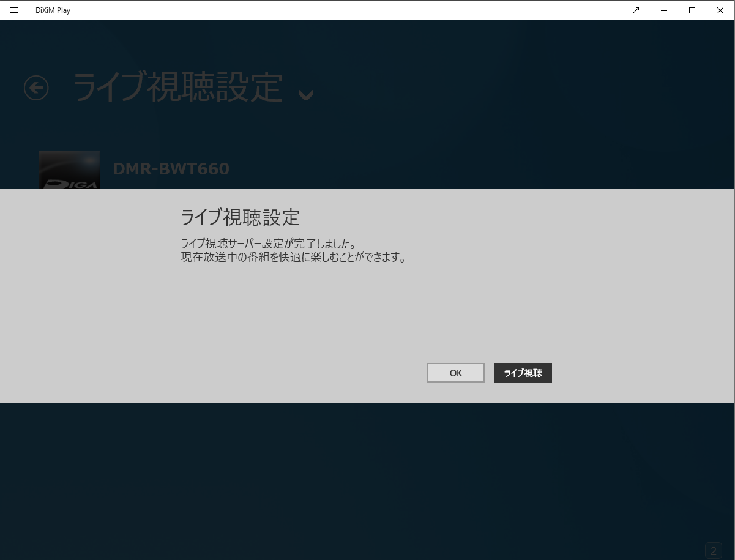The height and width of the screenshot is (560, 735).
Task: Expand the chevron beside the ライブ視聴設定 header
Action: 305,94
